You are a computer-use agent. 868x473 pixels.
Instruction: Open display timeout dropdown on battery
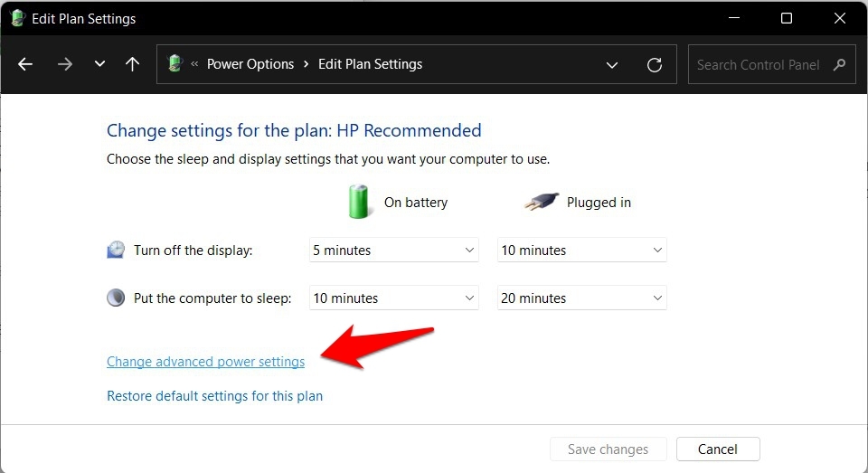point(393,251)
